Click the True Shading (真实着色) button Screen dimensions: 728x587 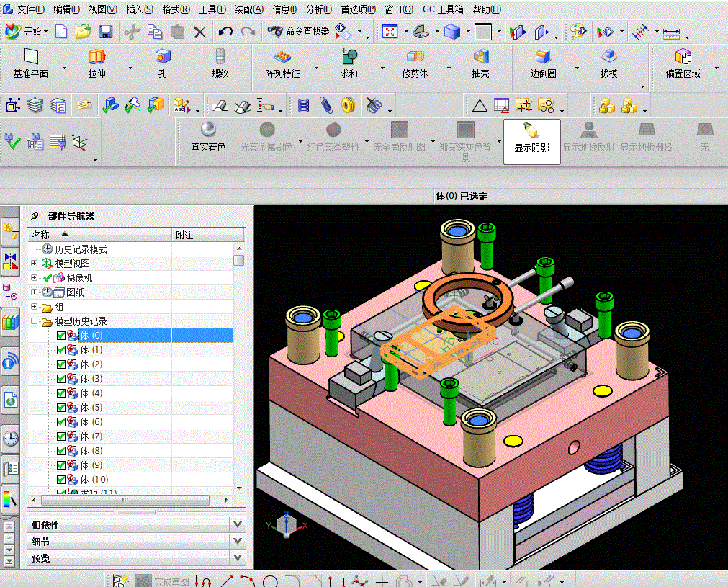209,138
